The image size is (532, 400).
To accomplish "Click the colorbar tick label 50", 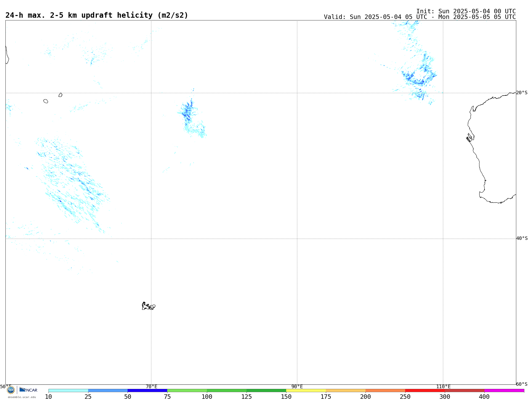I will click(128, 397).
